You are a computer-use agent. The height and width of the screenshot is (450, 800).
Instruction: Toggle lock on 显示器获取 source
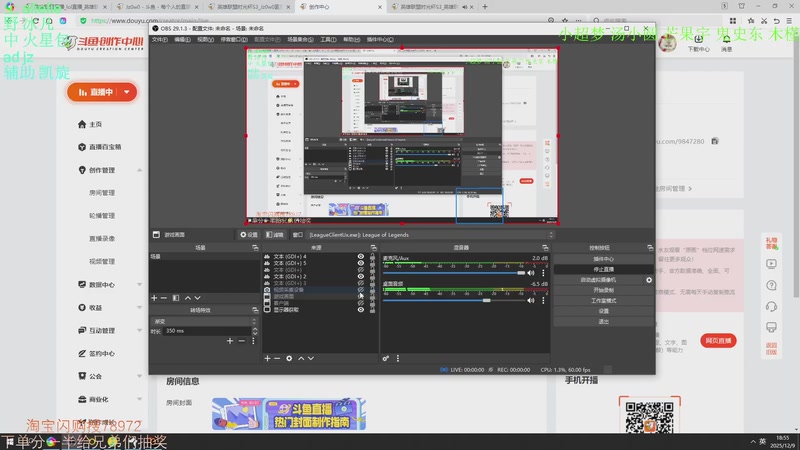[x=372, y=310]
